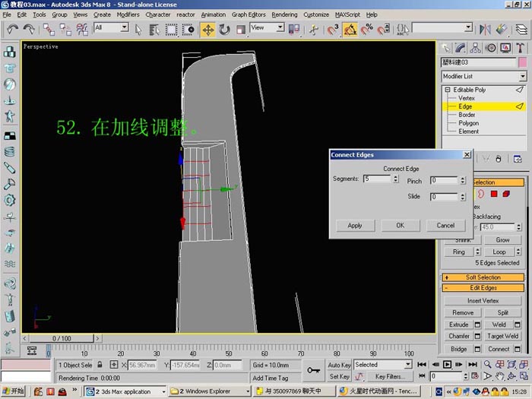The image size is (532, 399).
Task: Open Select by Name list tool
Action: point(154,30)
